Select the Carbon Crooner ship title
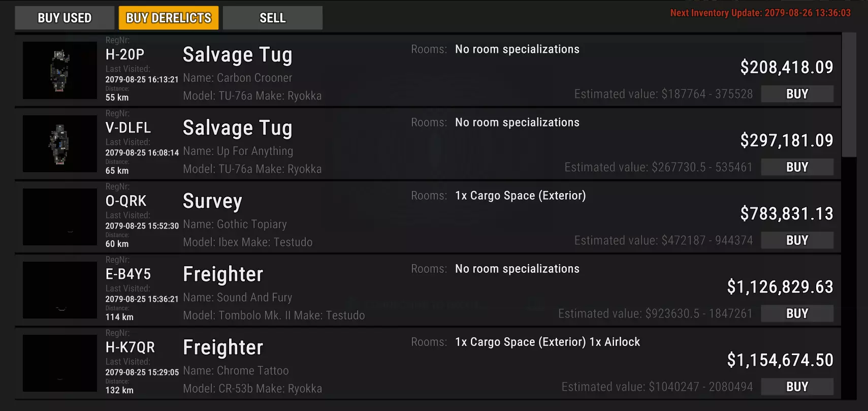 tap(237, 55)
